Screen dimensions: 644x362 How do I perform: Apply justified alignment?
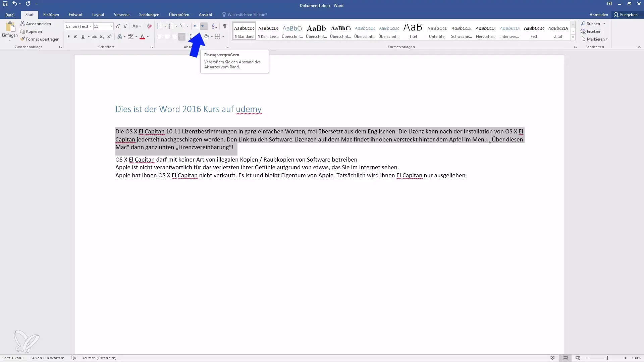(181, 37)
